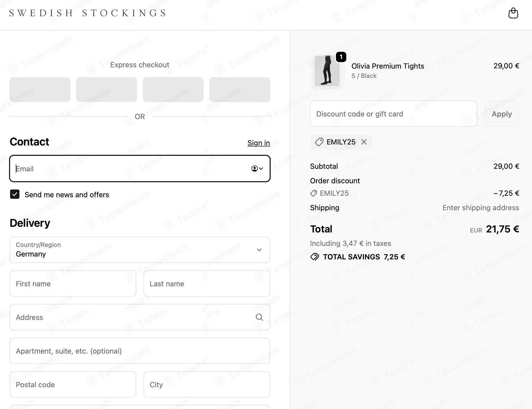Click the address search magnifier icon
Screen dimensions: 532x409
(x=259, y=317)
